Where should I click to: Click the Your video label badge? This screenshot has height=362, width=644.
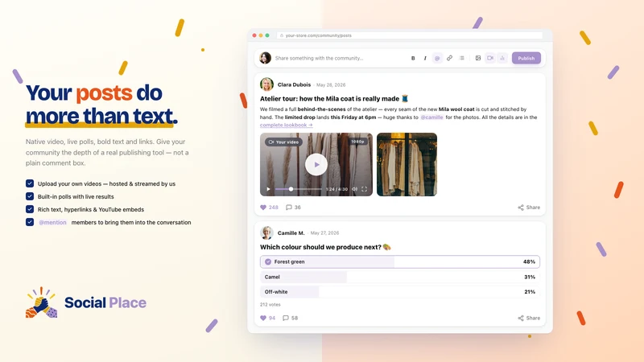284,142
